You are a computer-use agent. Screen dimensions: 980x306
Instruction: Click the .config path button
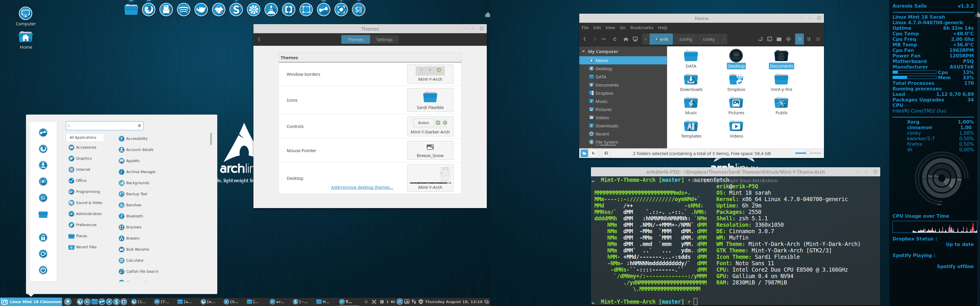(x=685, y=39)
